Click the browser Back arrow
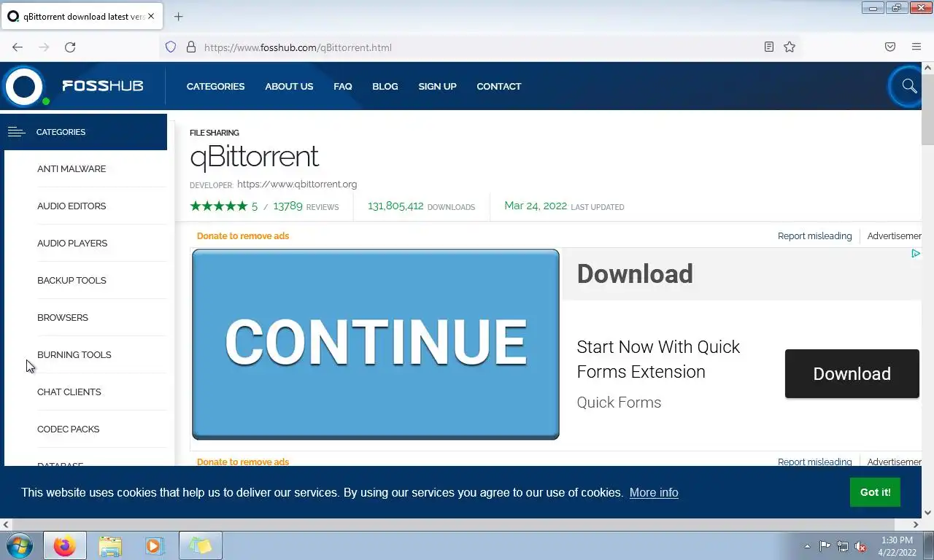This screenshot has width=934, height=560. pos(18,47)
